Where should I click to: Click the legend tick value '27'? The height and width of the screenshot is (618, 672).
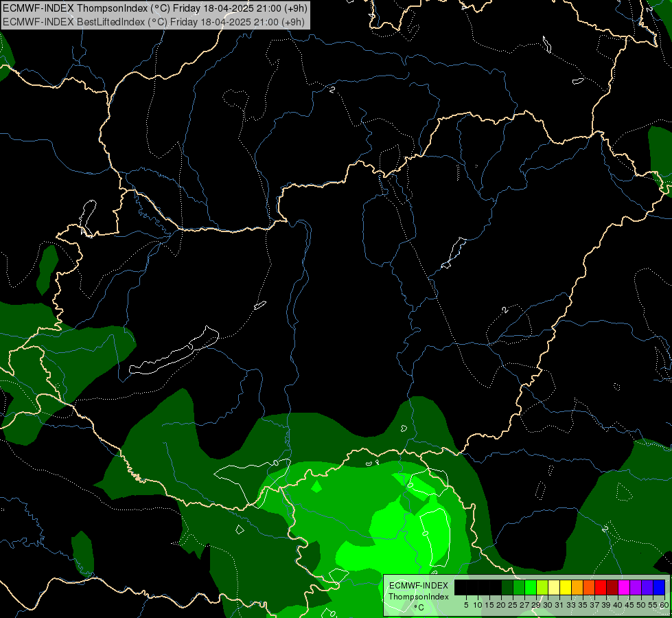(524, 605)
